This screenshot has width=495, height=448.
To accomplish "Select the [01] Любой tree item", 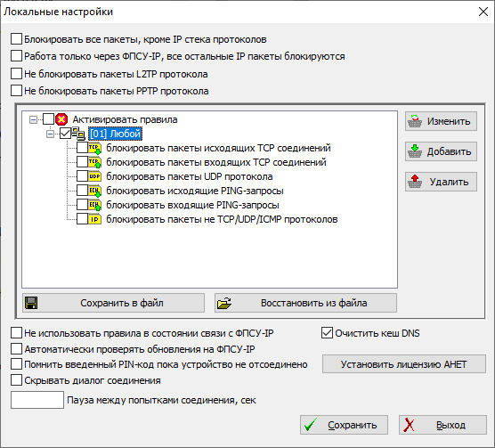I will pyautogui.click(x=115, y=134).
